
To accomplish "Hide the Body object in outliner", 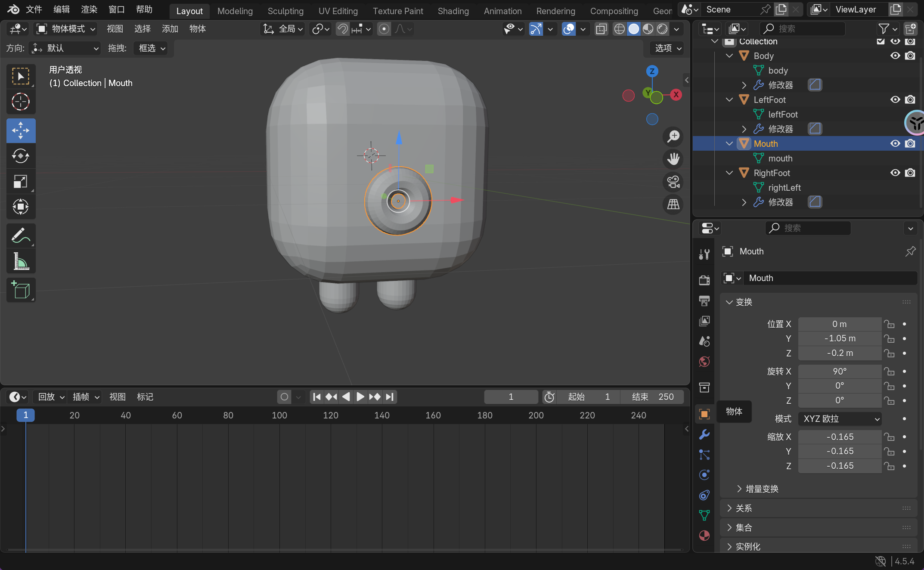I will click(x=895, y=56).
